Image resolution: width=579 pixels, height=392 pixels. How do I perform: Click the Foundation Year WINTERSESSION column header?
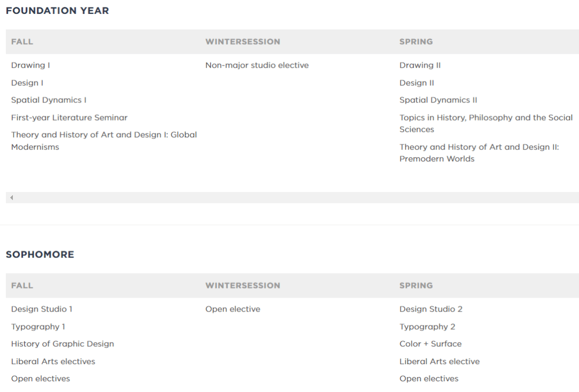[243, 42]
